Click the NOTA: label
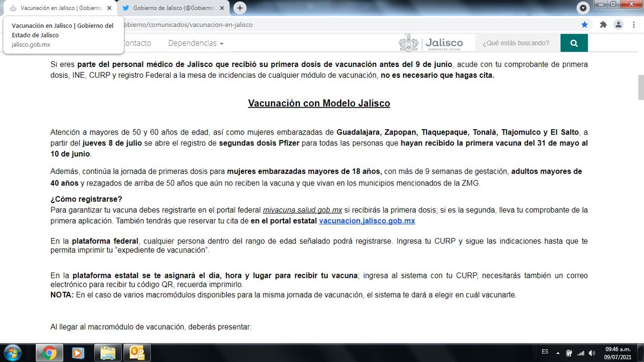Viewport: 644px width, 362px height. pos(62,295)
